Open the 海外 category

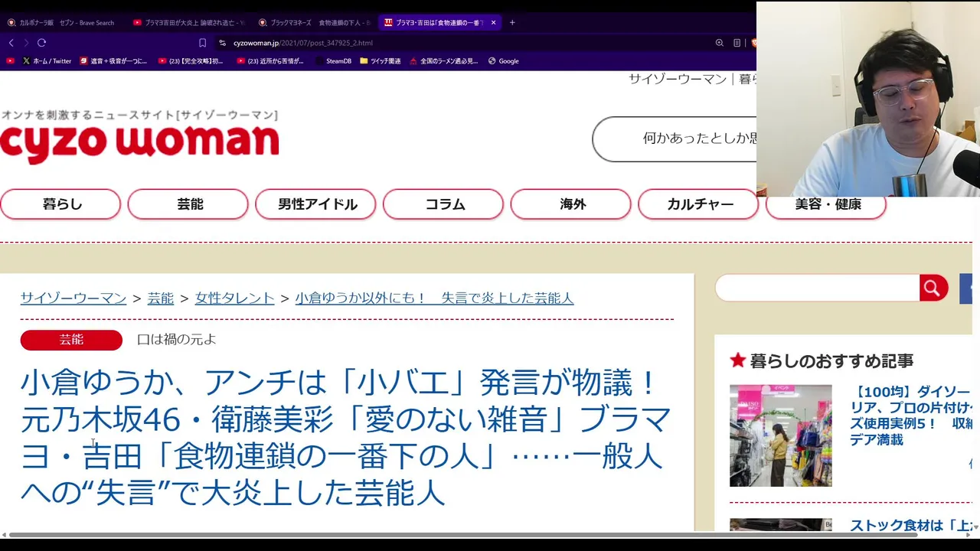(x=571, y=204)
